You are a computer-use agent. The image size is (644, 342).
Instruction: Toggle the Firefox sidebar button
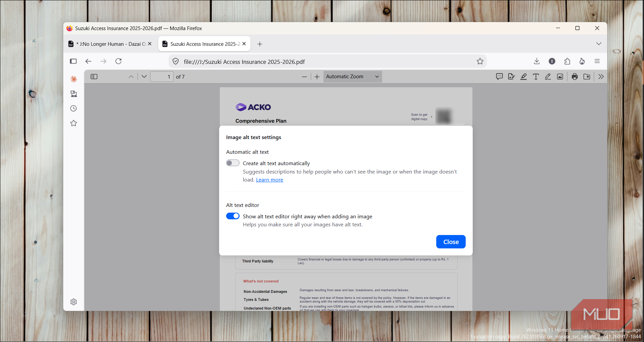[73, 61]
